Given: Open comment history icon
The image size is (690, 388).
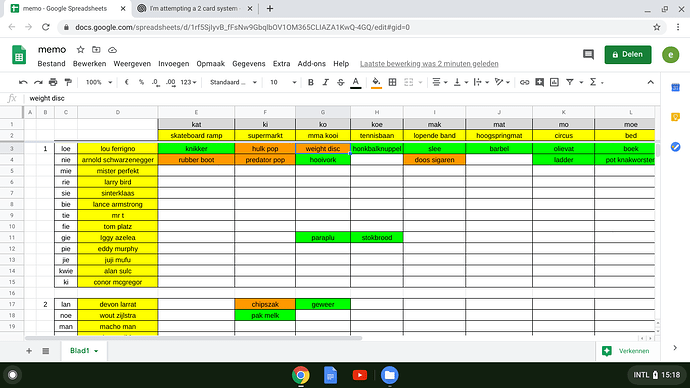Looking at the screenshot, I should tap(588, 55).
